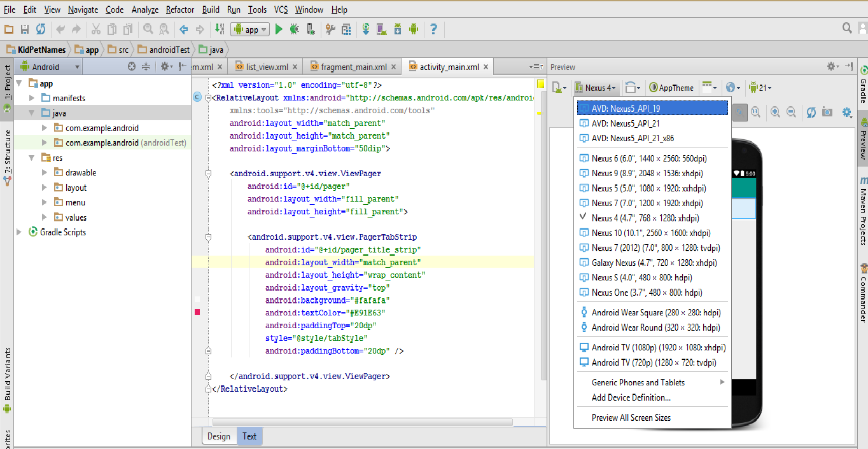Select the layout folder in tree
The height and width of the screenshot is (449, 868).
pyautogui.click(x=76, y=188)
